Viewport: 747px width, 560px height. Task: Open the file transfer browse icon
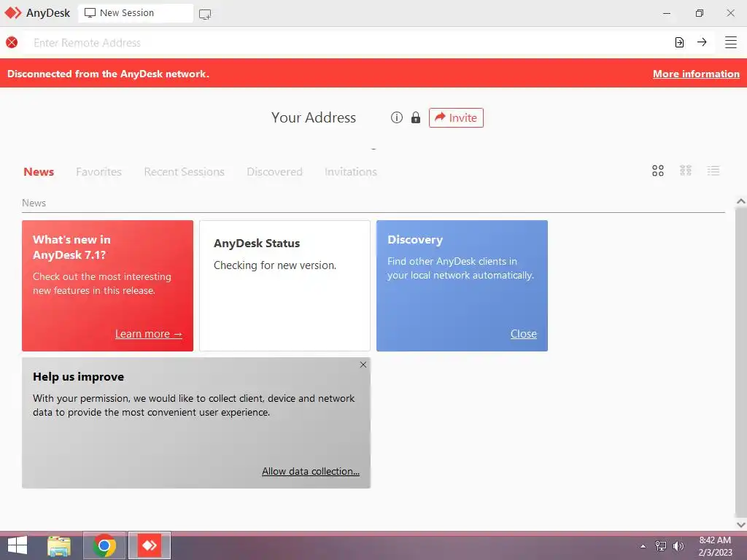click(679, 42)
